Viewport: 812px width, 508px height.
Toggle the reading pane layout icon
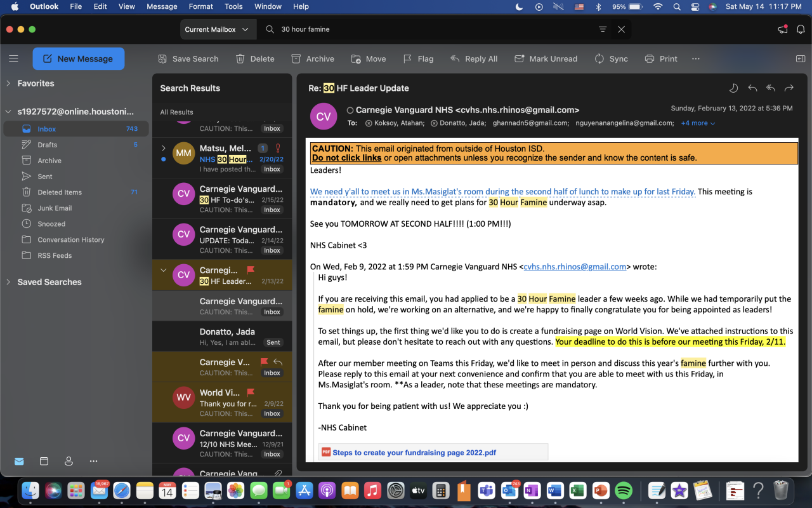click(x=800, y=58)
